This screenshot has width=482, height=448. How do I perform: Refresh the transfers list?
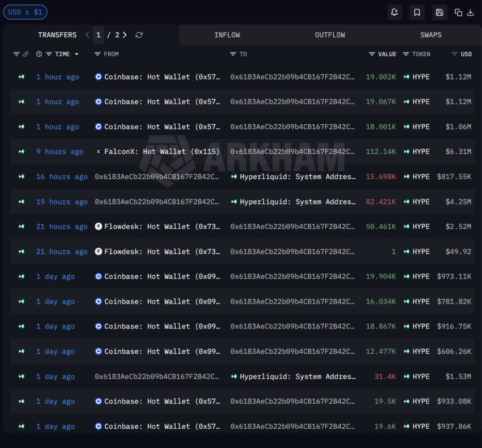pyautogui.click(x=139, y=35)
